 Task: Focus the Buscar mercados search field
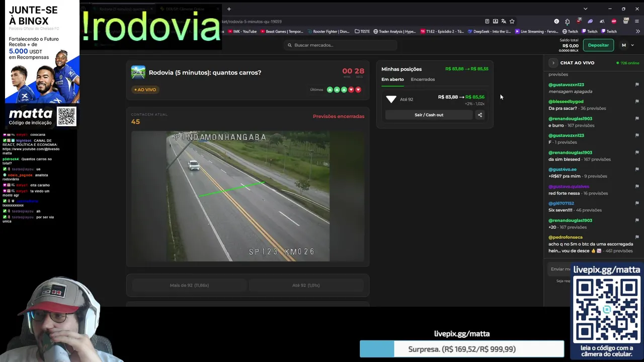pos(341,45)
